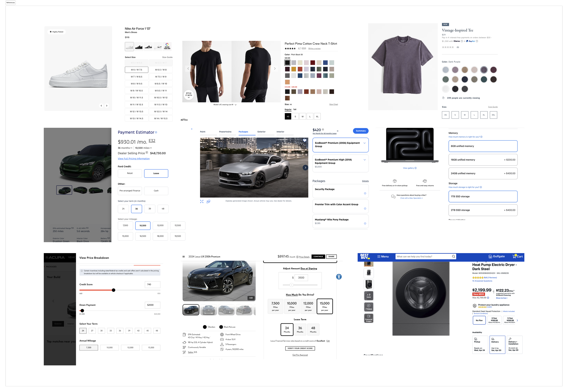Click the blue Summary button
The width and height of the screenshot is (568, 392).
[x=361, y=131]
